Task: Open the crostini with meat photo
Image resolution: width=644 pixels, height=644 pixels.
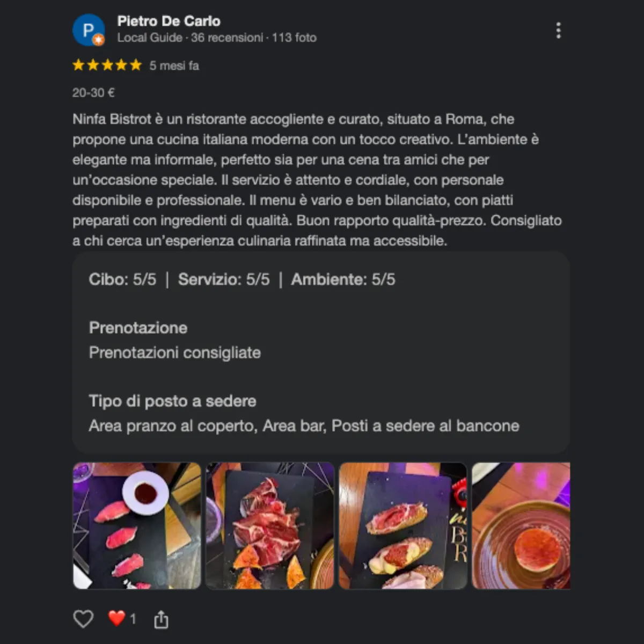Action: (x=403, y=526)
